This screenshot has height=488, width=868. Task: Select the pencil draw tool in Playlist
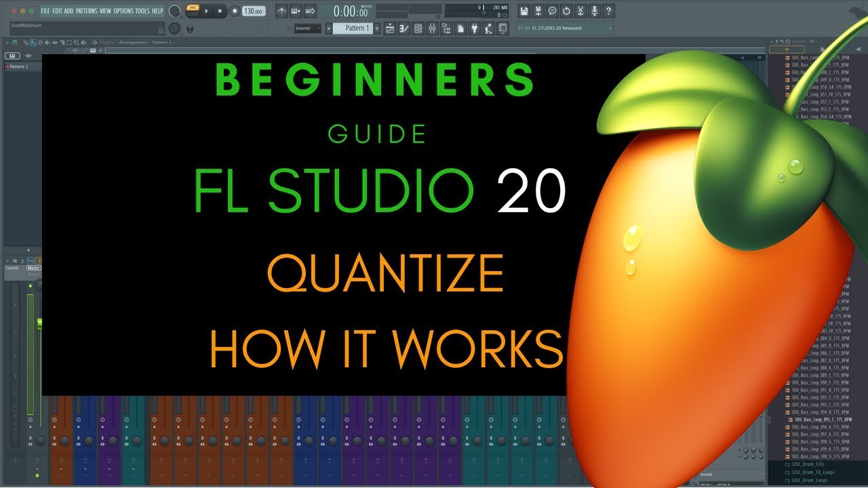(25, 42)
